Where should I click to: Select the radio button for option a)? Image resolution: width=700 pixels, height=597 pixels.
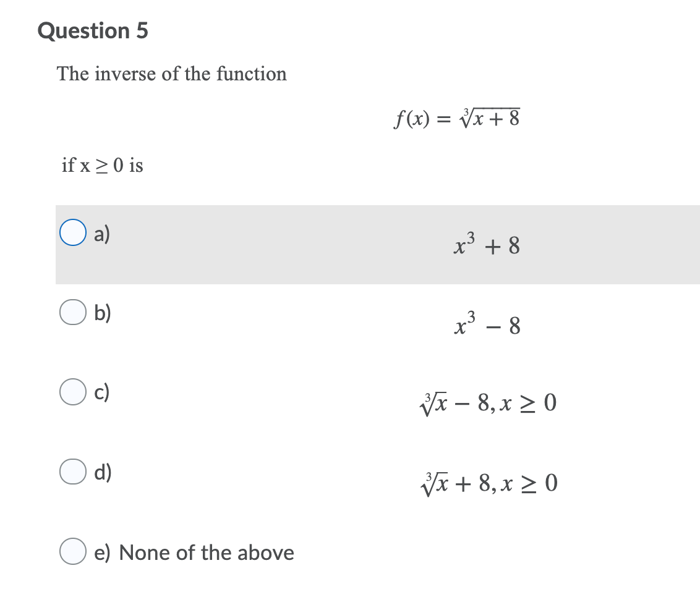coord(73,233)
